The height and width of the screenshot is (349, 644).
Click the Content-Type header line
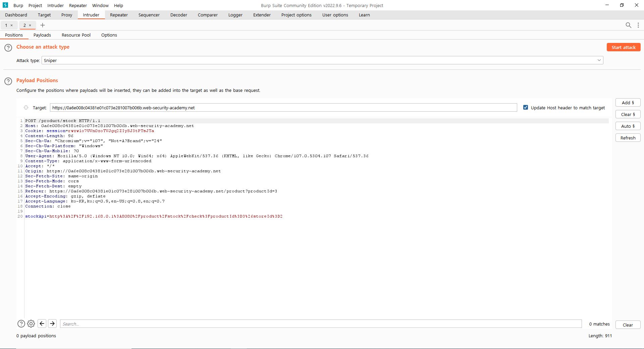pyautogui.click(x=88, y=161)
